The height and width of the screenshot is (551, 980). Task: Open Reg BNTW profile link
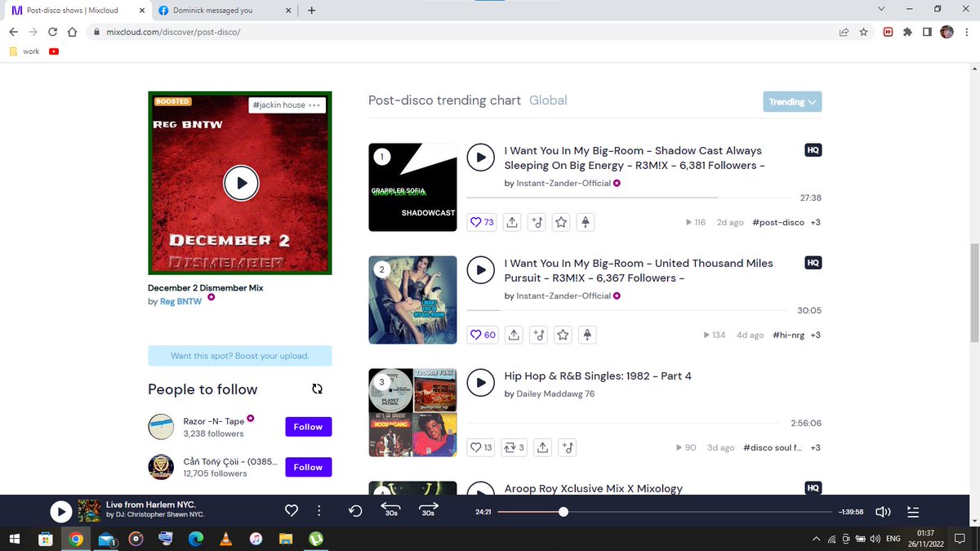tap(180, 301)
